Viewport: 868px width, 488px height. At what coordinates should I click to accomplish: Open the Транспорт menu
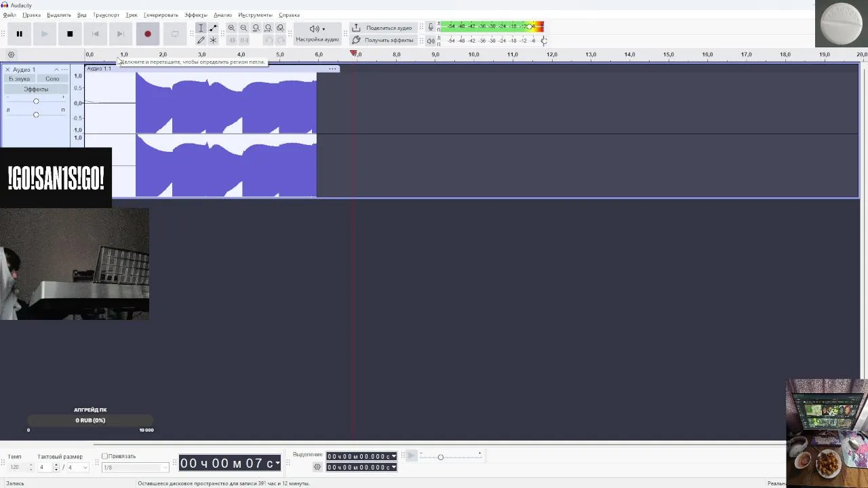tap(106, 15)
